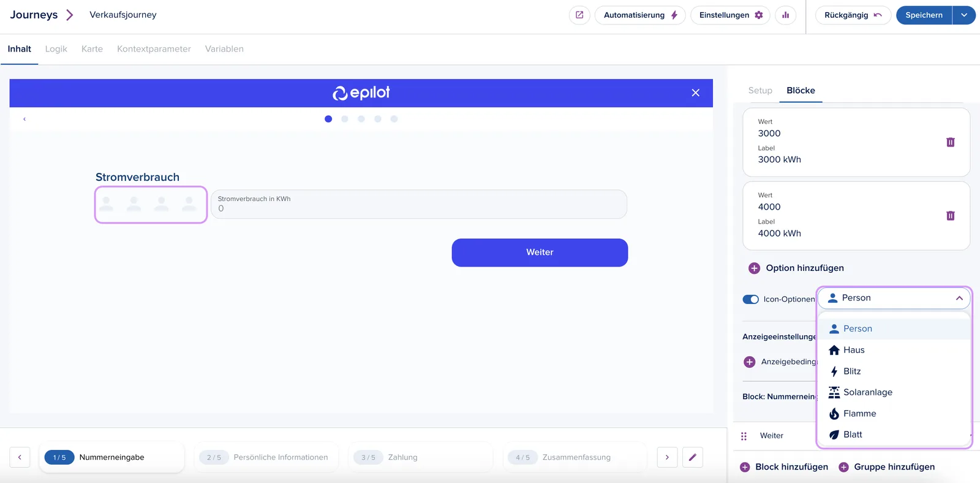This screenshot has width=980, height=483.
Task: Toggle the Icon-Optionen switch
Action: (x=750, y=299)
